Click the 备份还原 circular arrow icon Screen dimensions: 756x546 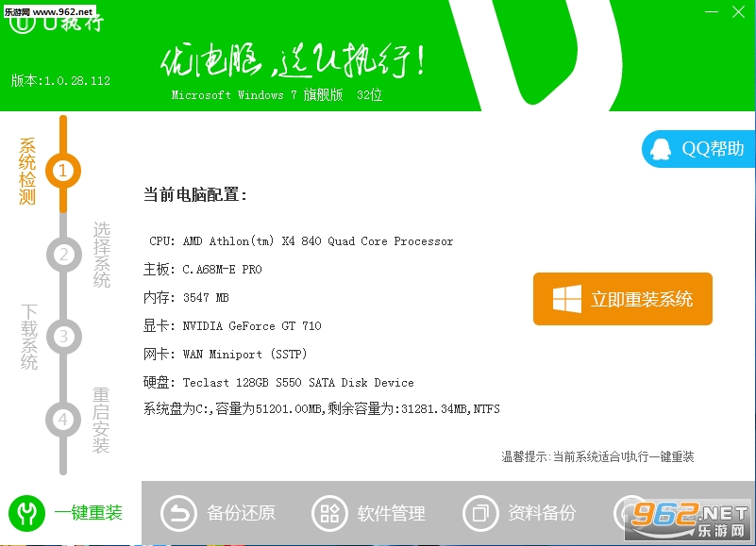179,513
